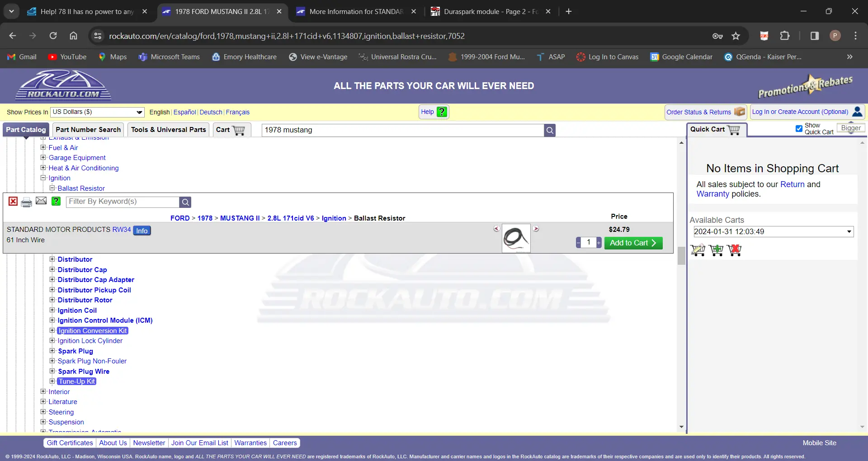Viewport: 868px width, 461px height.
Task: Open the Ignition Conversion Kit category
Action: pos(93,331)
